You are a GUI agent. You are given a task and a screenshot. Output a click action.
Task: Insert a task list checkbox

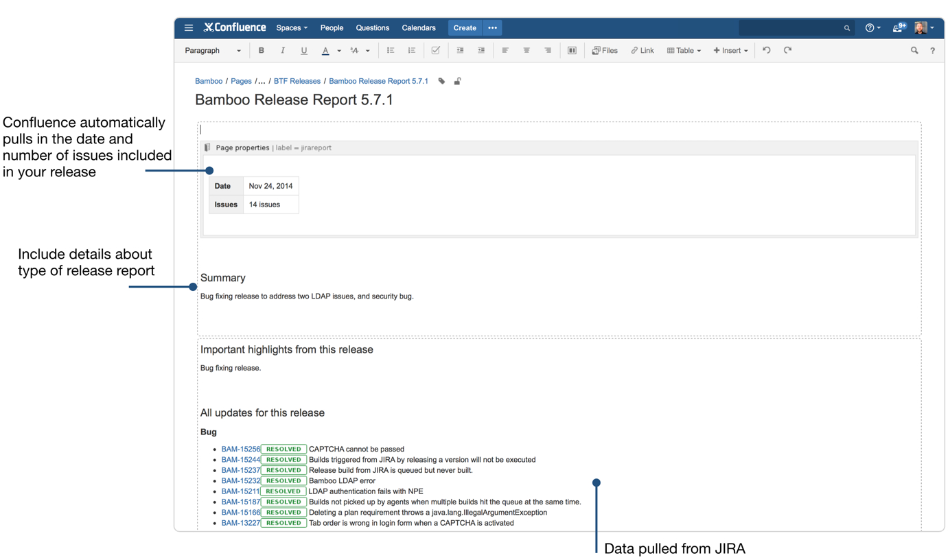(435, 51)
